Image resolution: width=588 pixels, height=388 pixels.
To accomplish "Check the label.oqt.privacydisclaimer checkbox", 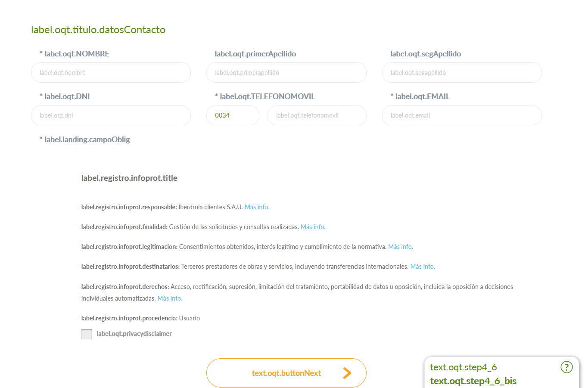I will [87, 334].
